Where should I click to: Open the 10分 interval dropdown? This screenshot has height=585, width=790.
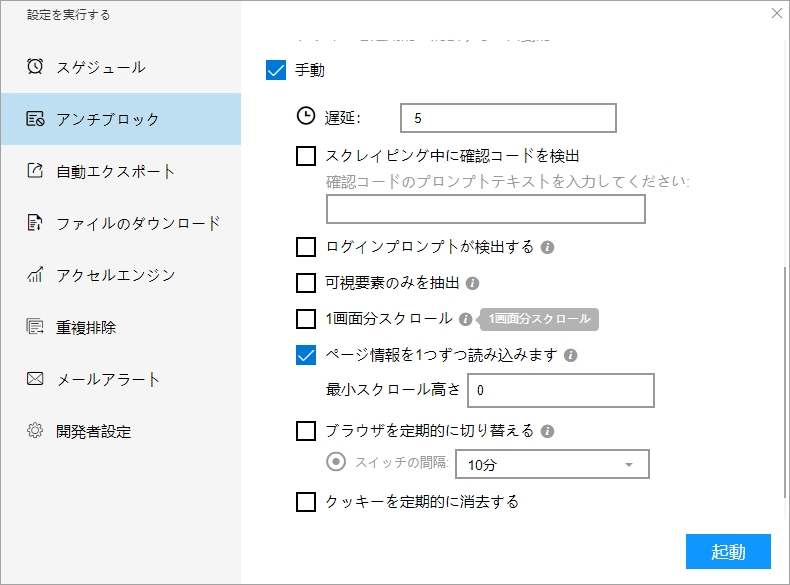(x=552, y=465)
